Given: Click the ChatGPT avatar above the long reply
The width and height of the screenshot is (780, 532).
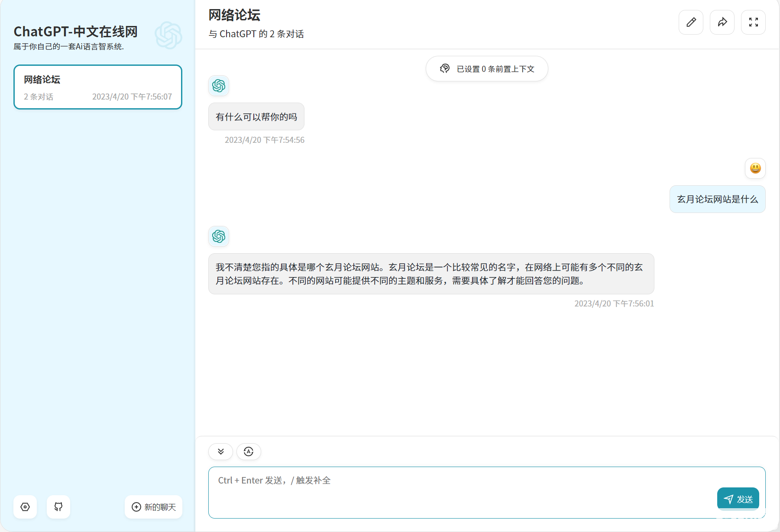Looking at the screenshot, I should (x=219, y=236).
